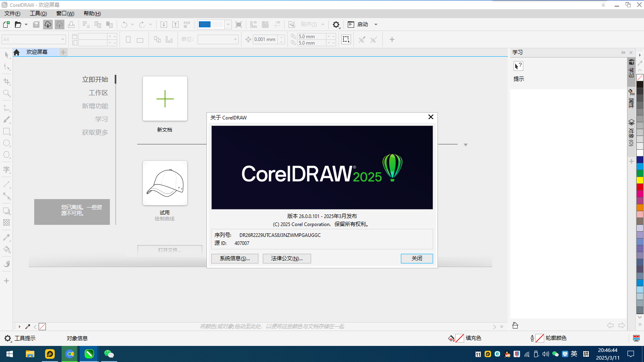Select the What's New welcome tab
The image size is (644, 362).
pyautogui.click(x=95, y=106)
